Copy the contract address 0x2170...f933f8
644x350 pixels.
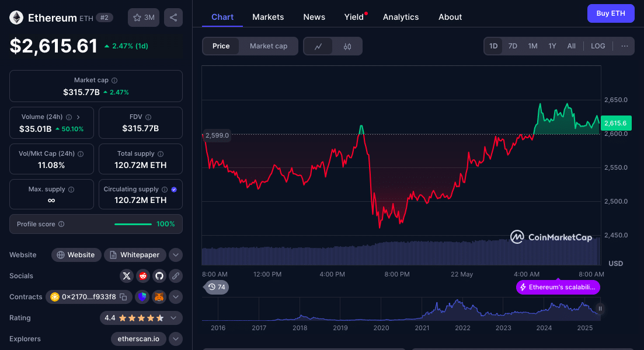[123, 297]
